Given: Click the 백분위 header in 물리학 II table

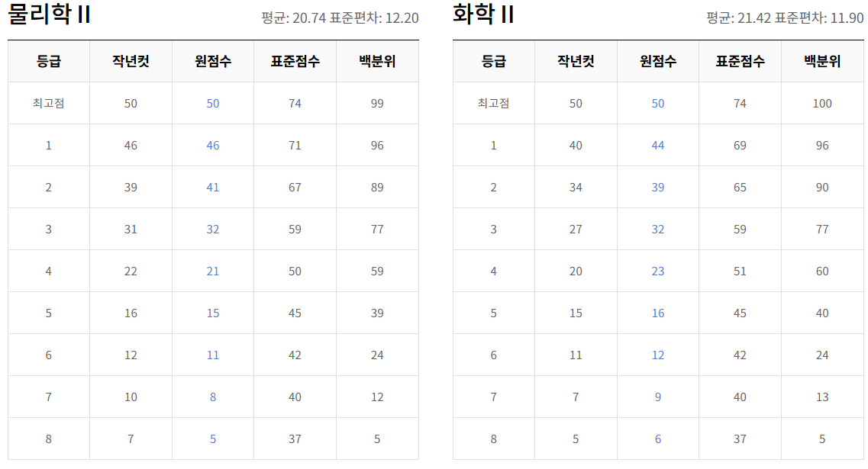Looking at the screenshot, I should (x=377, y=62).
